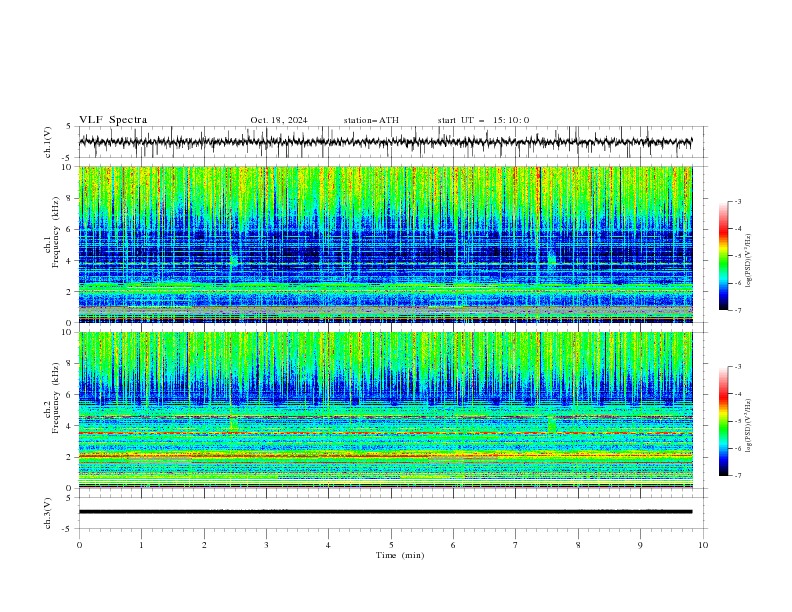Screen dimensions: 792x612
Task: Click the ch.1 PSD color scale bar
Action: [723, 256]
